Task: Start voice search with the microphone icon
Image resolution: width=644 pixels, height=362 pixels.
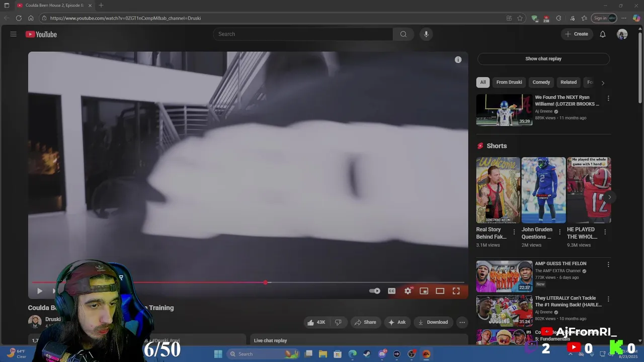Action: [x=426, y=34]
